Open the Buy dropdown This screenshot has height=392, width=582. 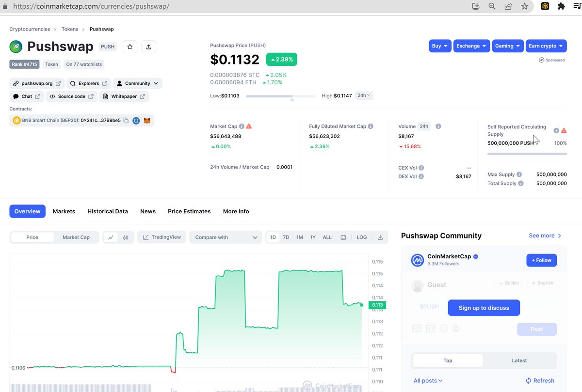tap(440, 46)
